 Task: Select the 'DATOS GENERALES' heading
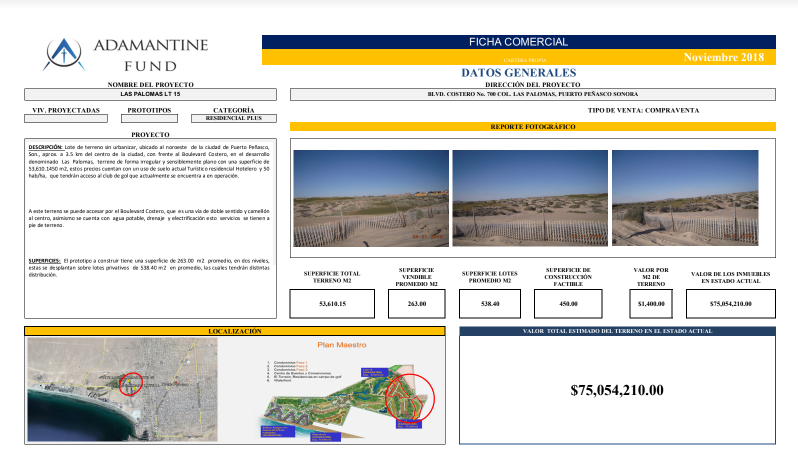coord(519,73)
